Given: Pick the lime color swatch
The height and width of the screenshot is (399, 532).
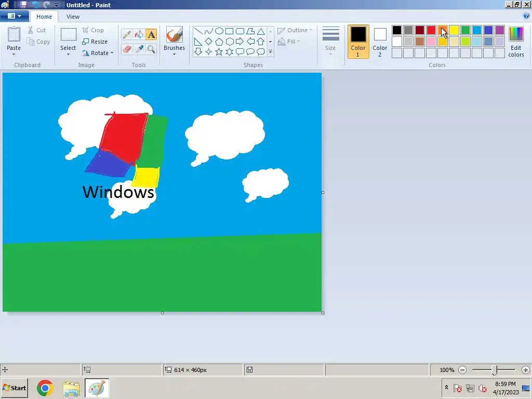Looking at the screenshot, I should (465, 42).
